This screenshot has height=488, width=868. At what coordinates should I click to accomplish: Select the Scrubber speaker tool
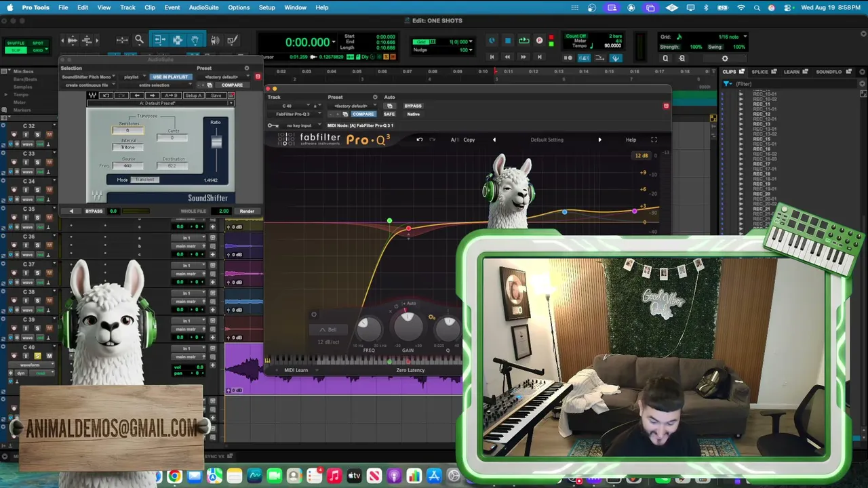click(215, 40)
